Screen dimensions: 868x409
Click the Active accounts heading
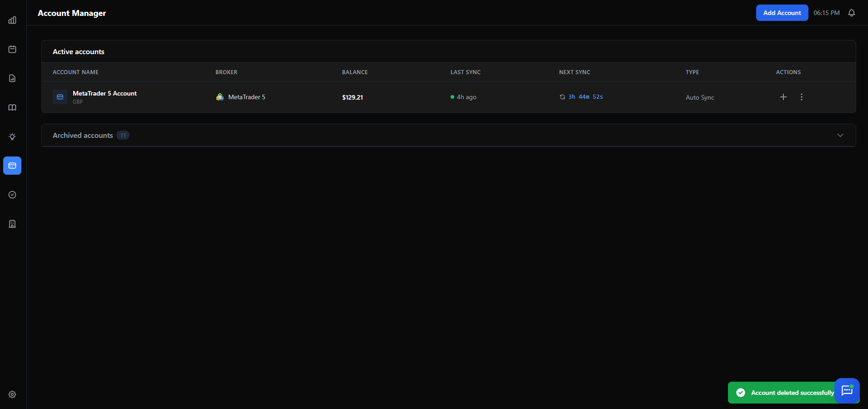(x=79, y=51)
